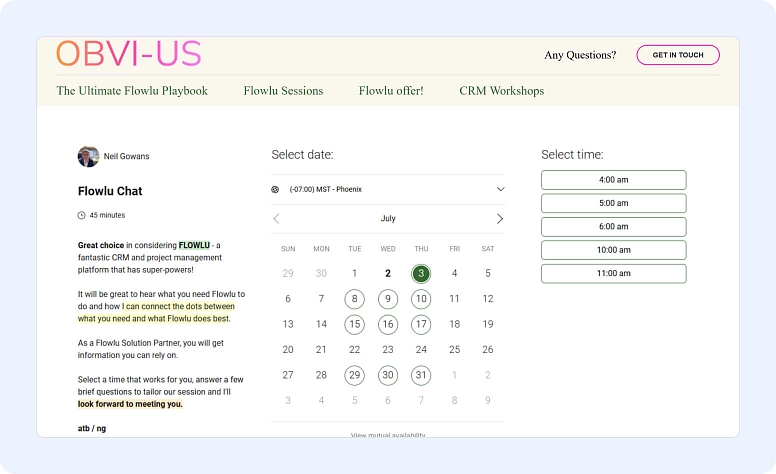Screen dimensions: 776x474
Task: Select July 3 on the calendar
Action: [x=421, y=273]
